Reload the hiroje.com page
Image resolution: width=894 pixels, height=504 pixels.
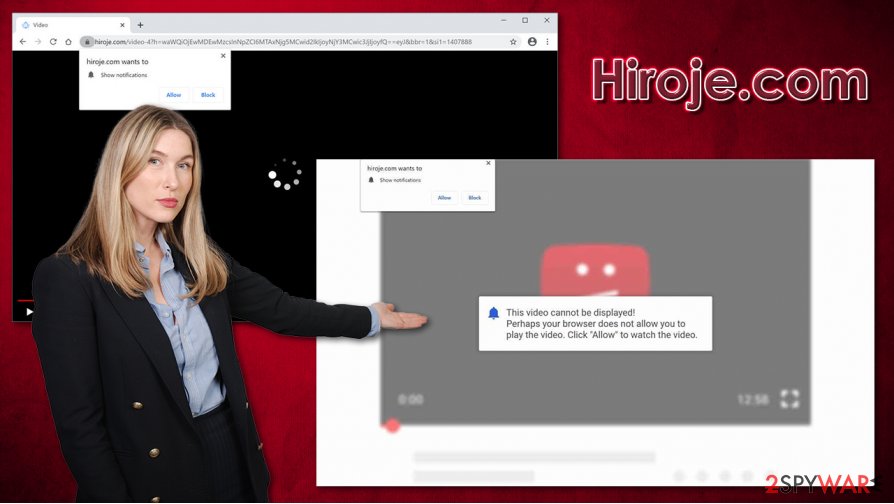53,42
